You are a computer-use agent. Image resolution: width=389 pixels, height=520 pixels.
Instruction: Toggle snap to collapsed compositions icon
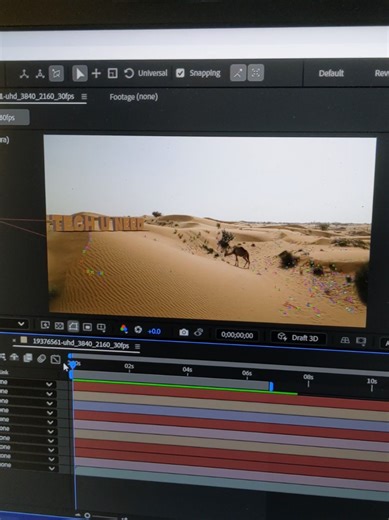[x=256, y=73]
